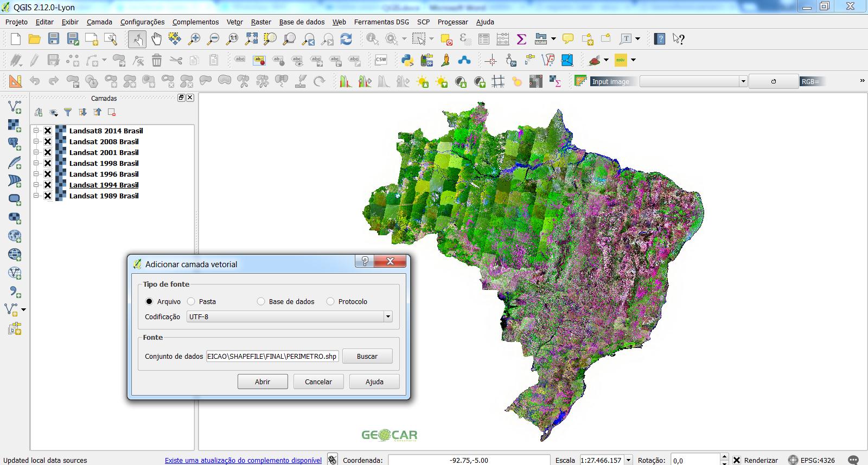The height and width of the screenshot is (465, 868).
Task: Click the Conjunto de dados path field
Action: (272, 356)
